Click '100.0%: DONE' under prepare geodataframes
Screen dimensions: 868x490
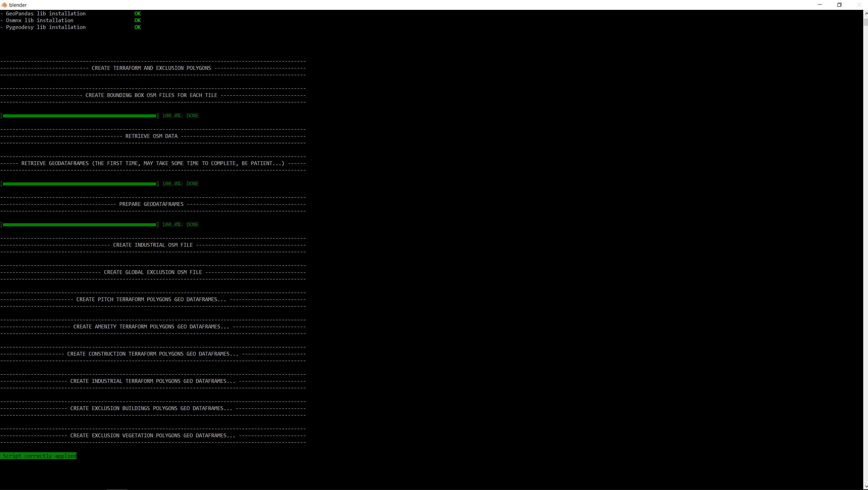point(181,225)
